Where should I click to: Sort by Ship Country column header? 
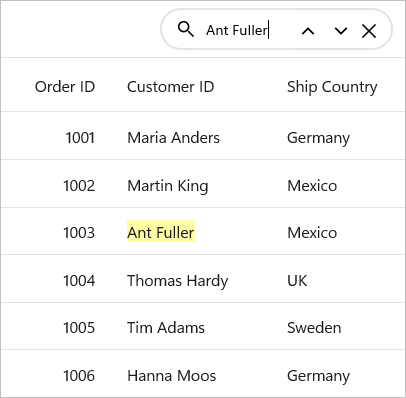332,87
